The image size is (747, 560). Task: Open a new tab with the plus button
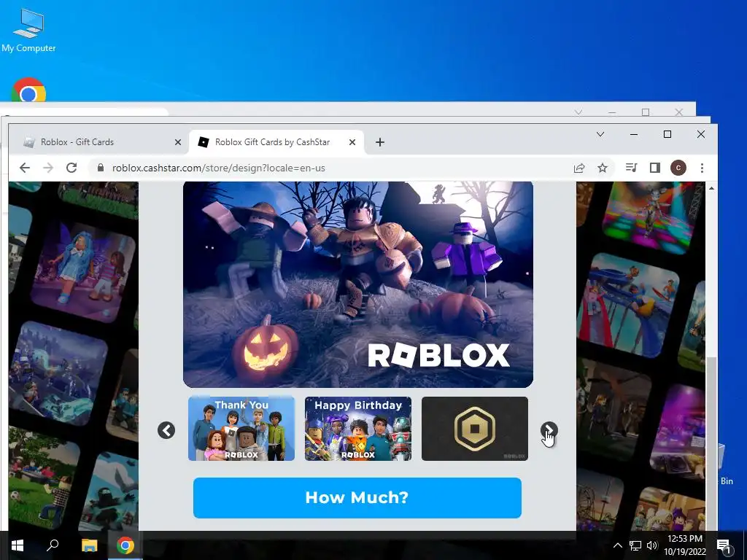pos(379,142)
